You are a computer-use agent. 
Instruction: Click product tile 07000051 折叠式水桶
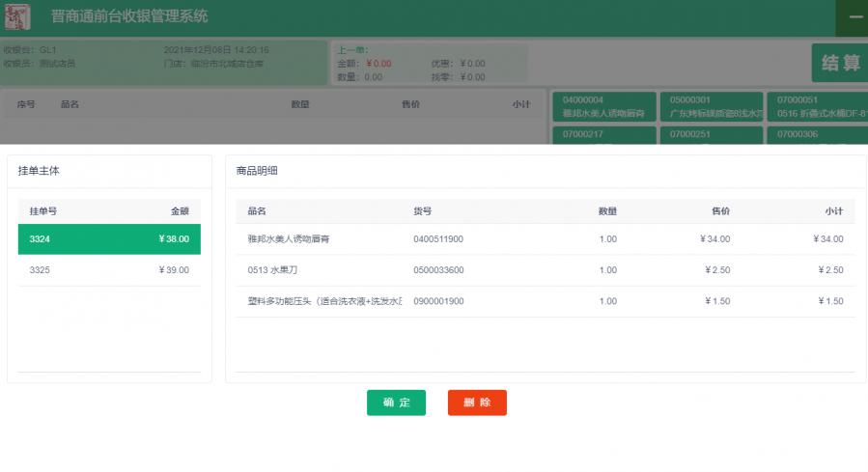[x=818, y=106]
